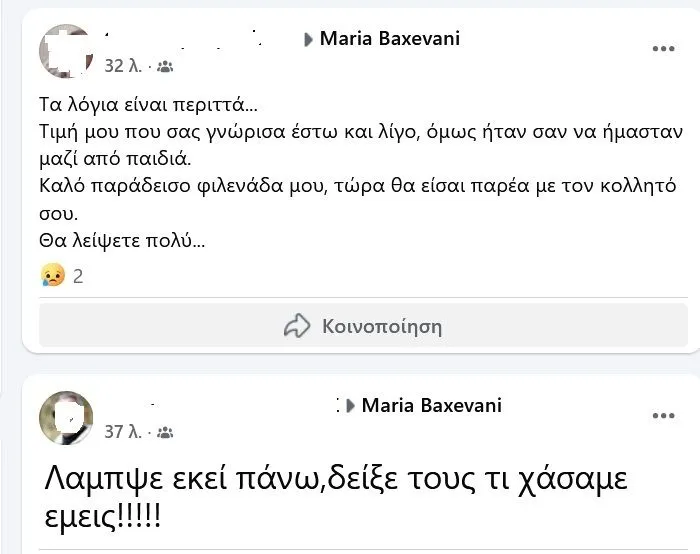Click the share arrow icon beside Κοινοποίηση
The height and width of the screenshot is (554, 700).
pos(297,326)
